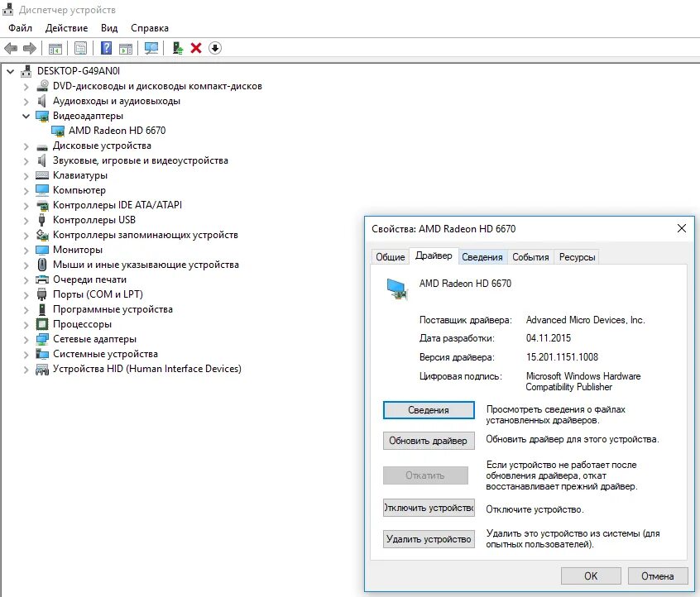Screen dimensions: 700x597
Task: Expand the Сетевые адаптеры node
Action: [x=26, y=340]
